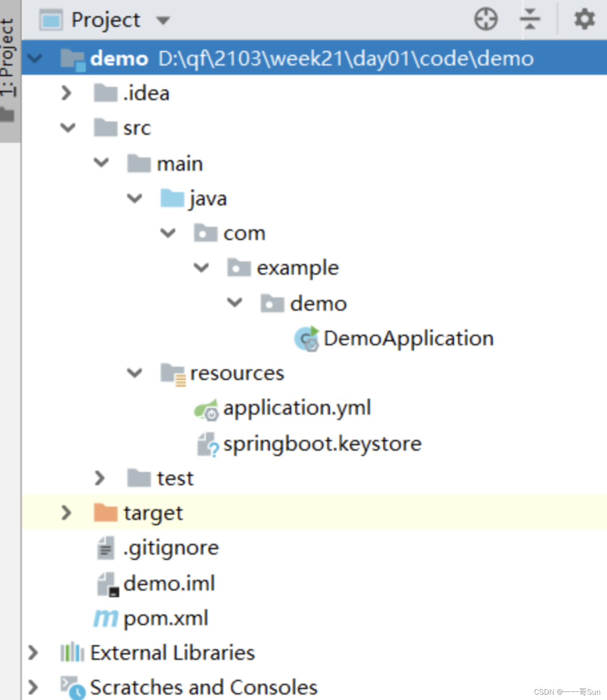Click the Collapse All icon in the toolbar

click(530, 20)
